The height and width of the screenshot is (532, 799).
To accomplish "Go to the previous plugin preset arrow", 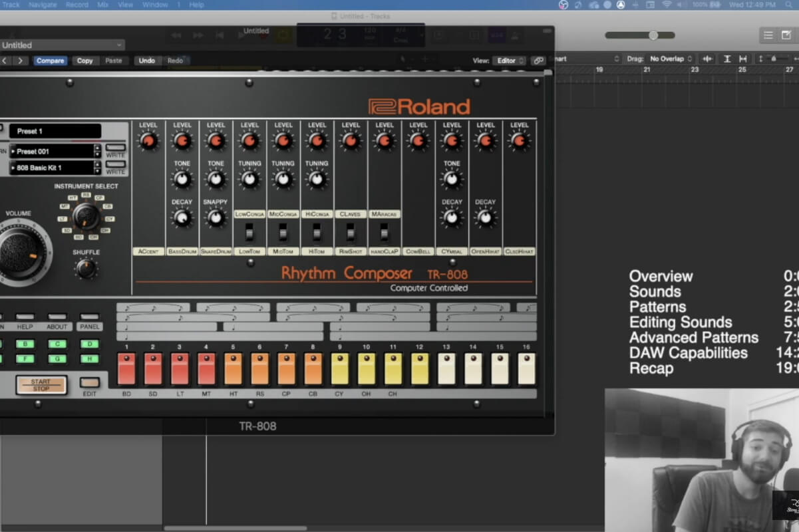I will tap(5, 61).
